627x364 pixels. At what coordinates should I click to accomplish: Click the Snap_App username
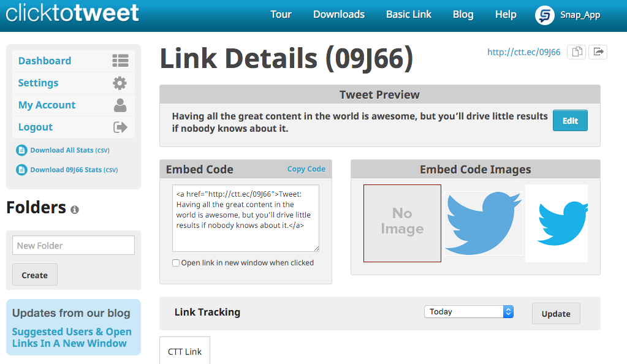tap(580, 15)
